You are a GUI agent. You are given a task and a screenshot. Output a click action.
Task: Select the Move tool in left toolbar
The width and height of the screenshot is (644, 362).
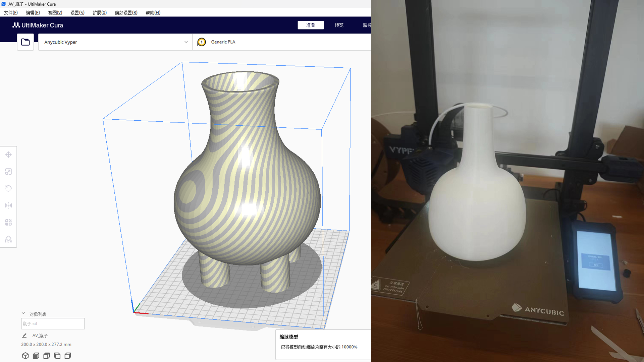point(8,155)
